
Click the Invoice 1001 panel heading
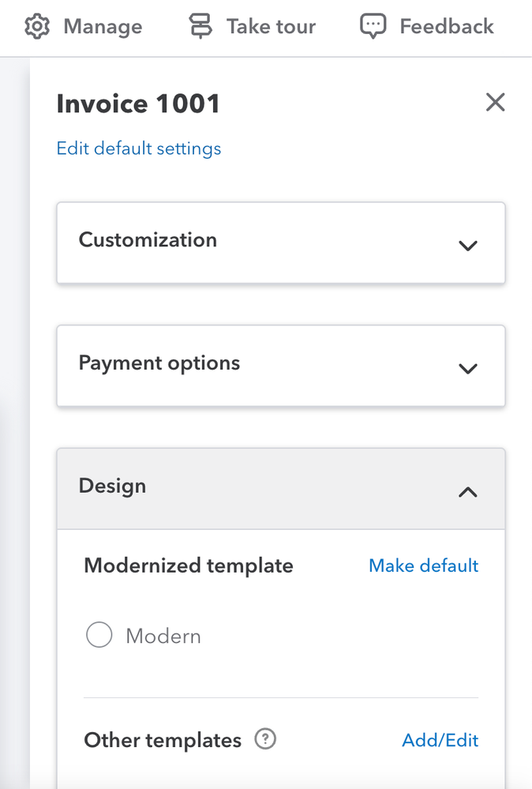coord(138,103)
